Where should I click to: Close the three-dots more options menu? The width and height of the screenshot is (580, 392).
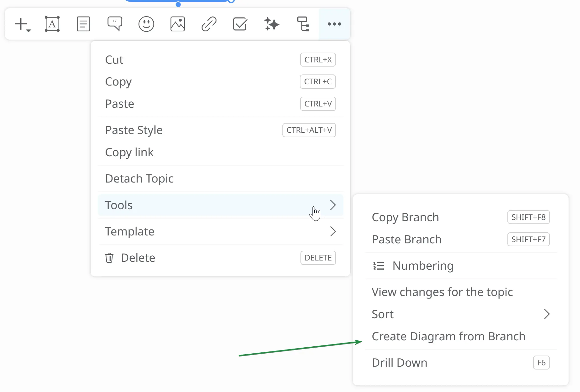(334, 24)
